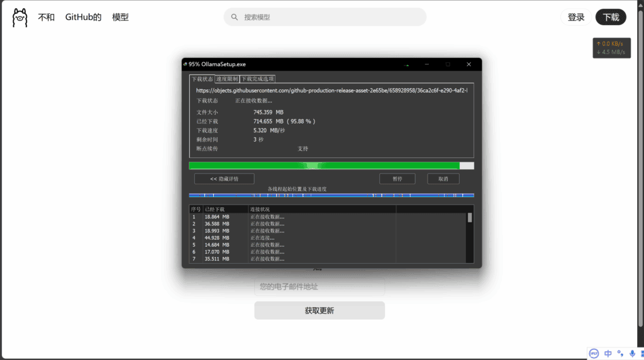This screenshot has height=360, width=644.
Task: Click the download dialog title bar app icon
Action: [x=185, y=64]
